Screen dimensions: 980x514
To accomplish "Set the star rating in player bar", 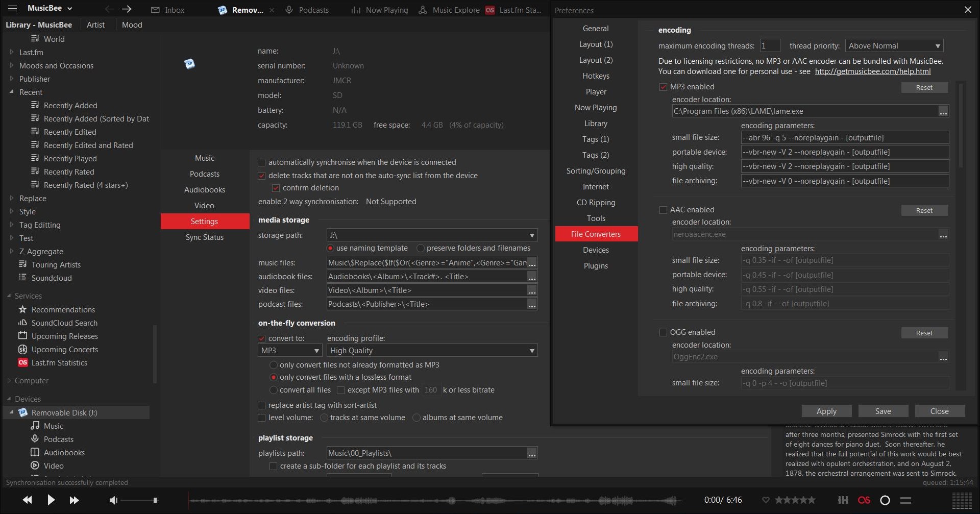I will (x=795, y=500).
